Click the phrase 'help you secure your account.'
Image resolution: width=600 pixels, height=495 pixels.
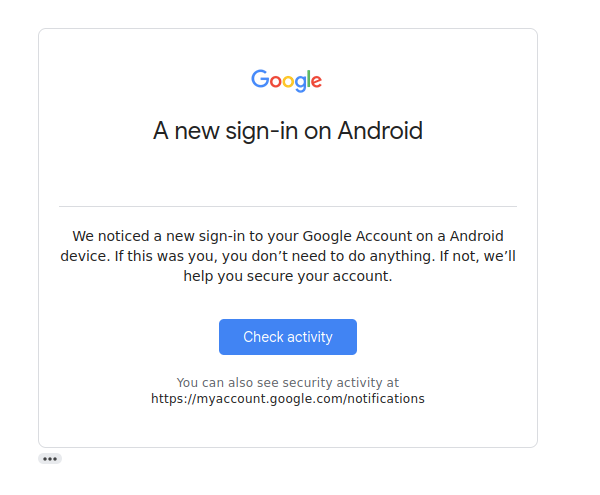pyautogui.click(x=288, y=276)
